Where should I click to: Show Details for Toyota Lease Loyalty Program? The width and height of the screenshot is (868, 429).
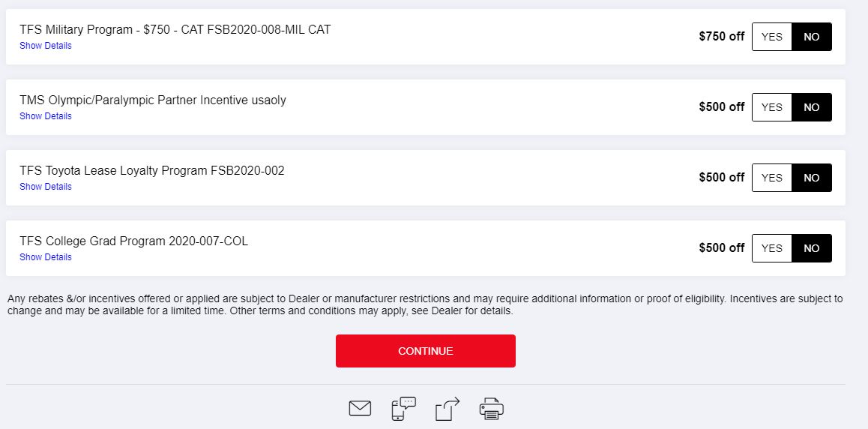click(46, 187)
